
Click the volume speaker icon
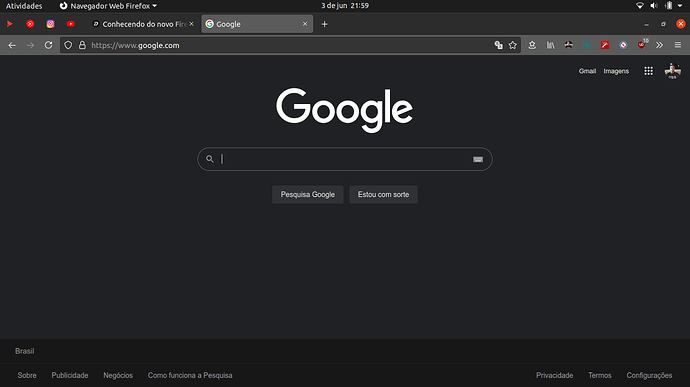[654, 6]
